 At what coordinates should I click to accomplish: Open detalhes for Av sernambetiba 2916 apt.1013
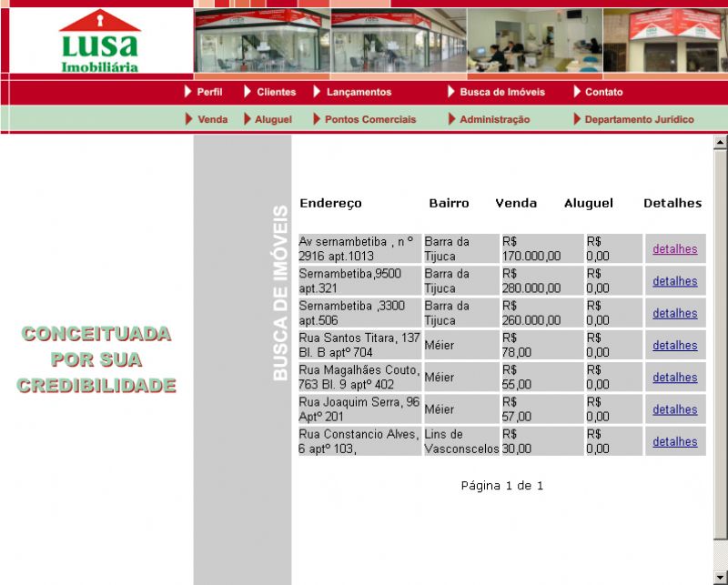point(675,249)
